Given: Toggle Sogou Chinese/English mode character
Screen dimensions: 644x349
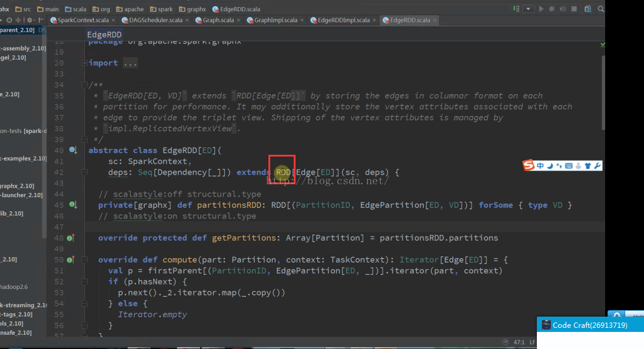Looking at the screenshot, I should click(540, 166).
